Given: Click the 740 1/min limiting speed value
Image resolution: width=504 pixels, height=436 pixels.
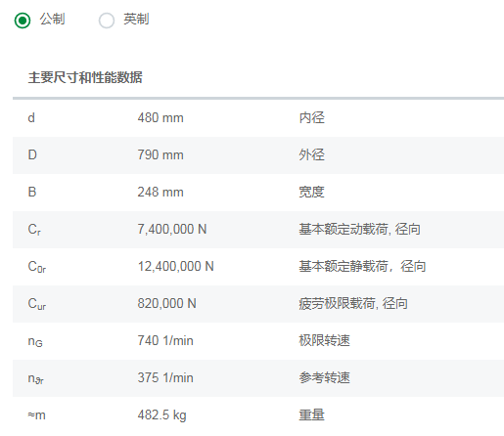Looking at the screenshot, I should [x=165, y=340].
